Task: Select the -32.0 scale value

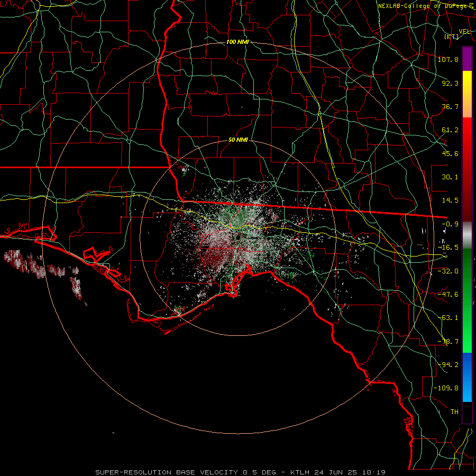Action: coord(448,271)
